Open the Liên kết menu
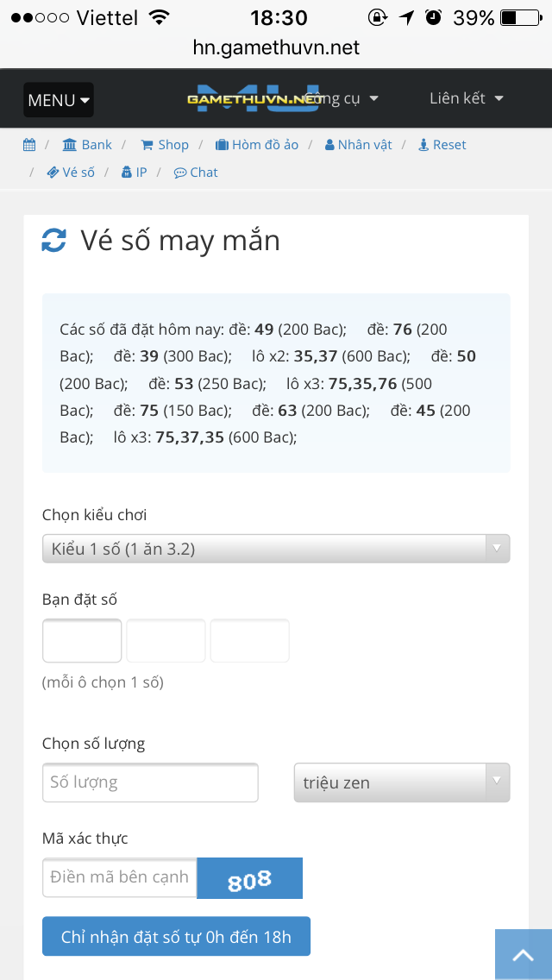 467,98
